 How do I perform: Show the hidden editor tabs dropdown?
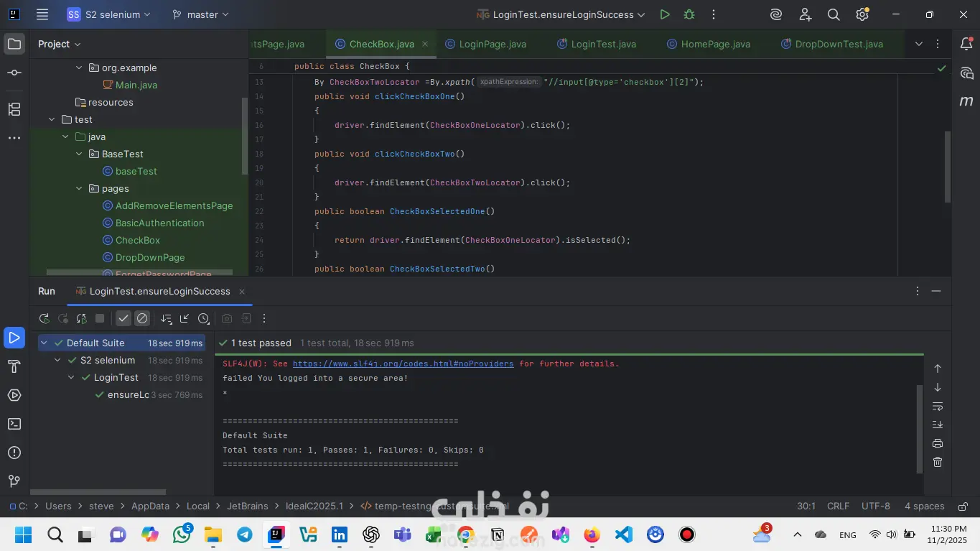[x=919, y=44]
